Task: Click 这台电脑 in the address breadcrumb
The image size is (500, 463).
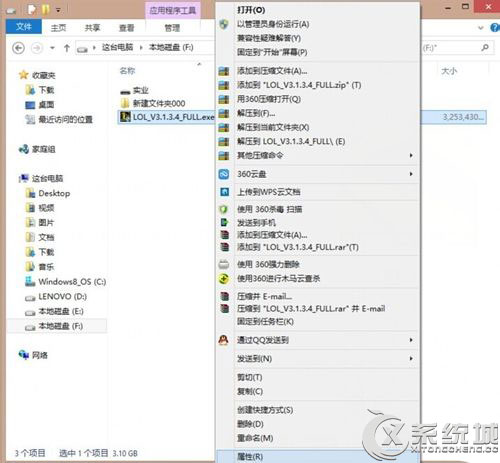Action: click(x=117, y=47)
